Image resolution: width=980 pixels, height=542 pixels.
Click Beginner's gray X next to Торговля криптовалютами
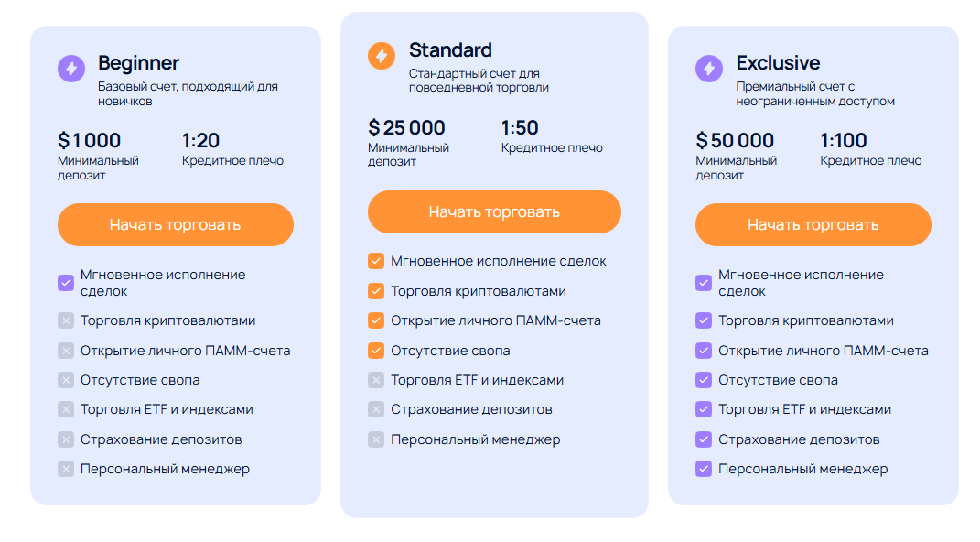[x=66, y=320]
